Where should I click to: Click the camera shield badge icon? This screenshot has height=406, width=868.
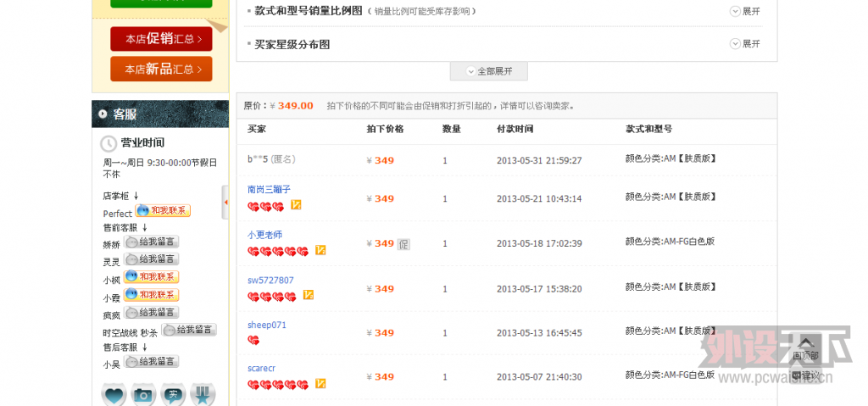[x=144, y=394]
